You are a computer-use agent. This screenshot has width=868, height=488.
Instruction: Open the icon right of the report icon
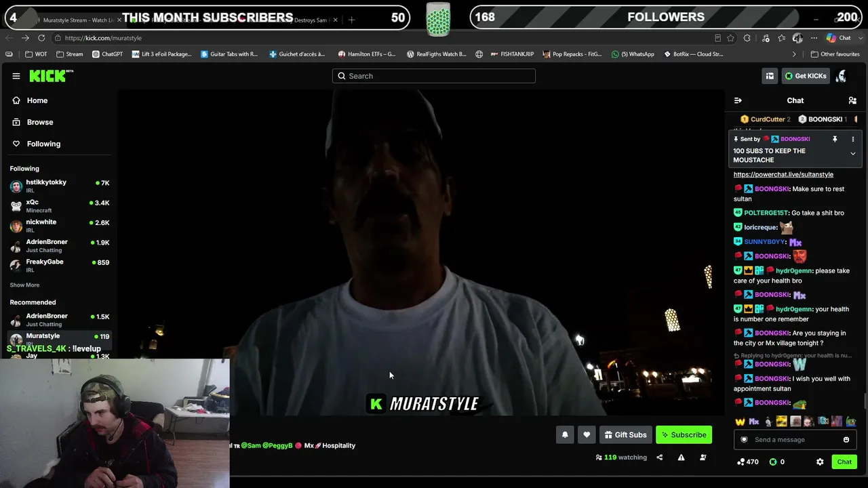pyautogui.click(x=703, y=457)
